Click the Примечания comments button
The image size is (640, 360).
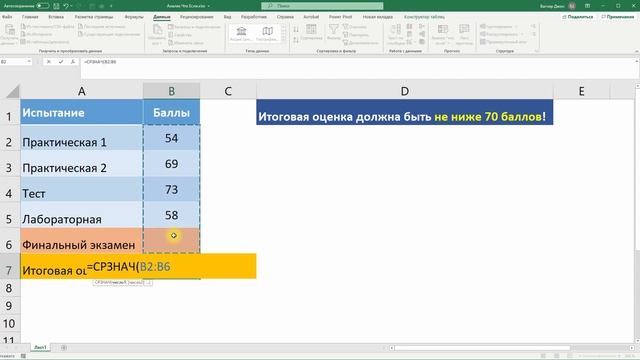[x=618, y=17]
